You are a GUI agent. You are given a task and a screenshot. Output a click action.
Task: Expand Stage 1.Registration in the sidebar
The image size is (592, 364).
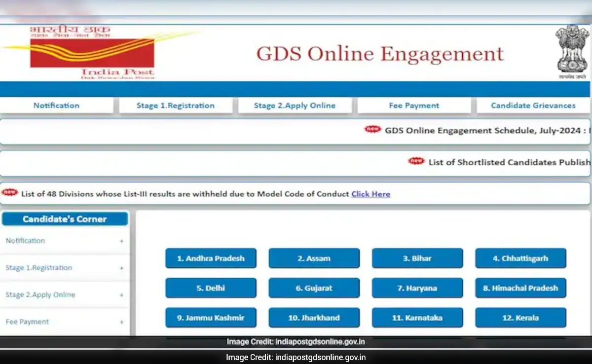(121, 268)
